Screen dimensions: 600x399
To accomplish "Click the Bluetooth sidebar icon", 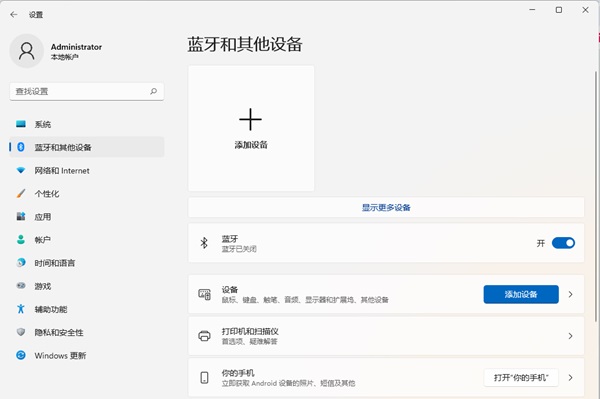I will (x=21, y=147).
